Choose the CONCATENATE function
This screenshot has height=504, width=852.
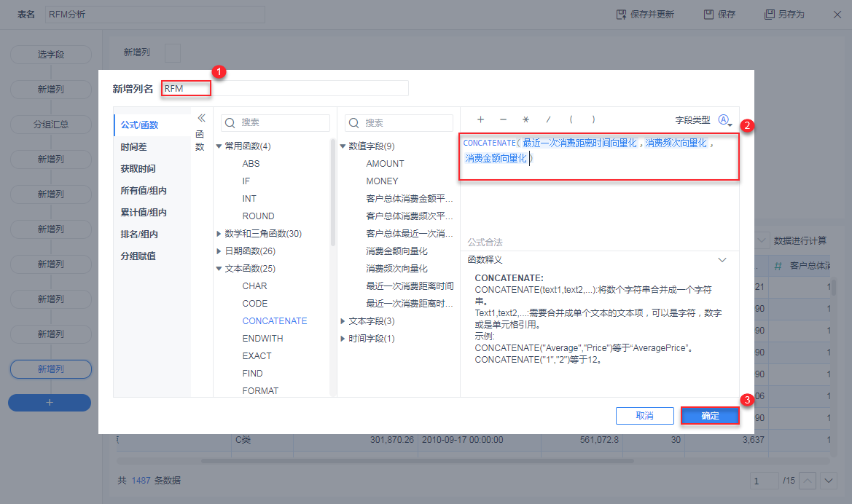[x=274, y=321]
